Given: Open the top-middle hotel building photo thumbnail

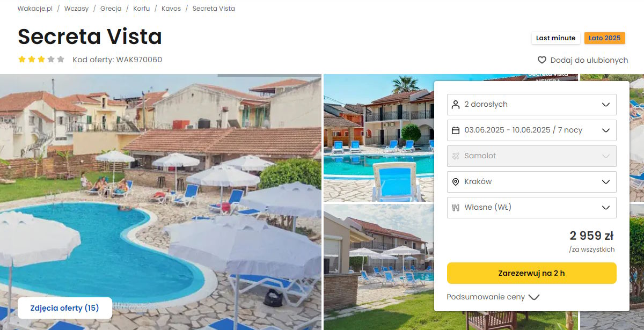Looking at the screenshot, I should tap(378, 138).
